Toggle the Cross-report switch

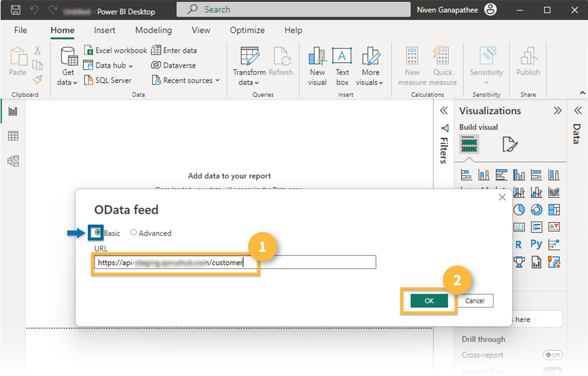[x=552, y=355]
